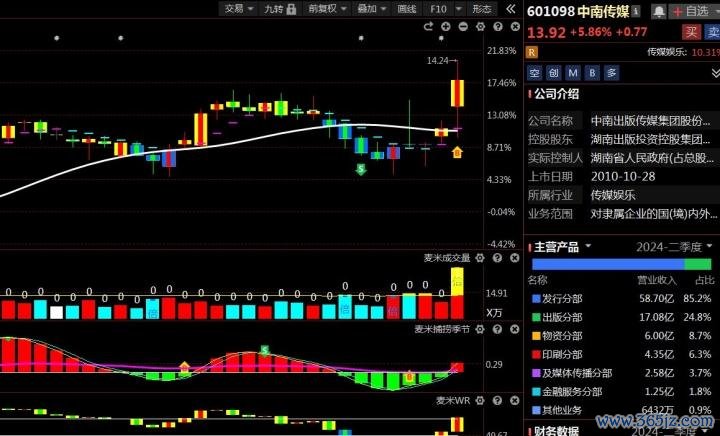This screenshot has width=720, height=436.
Task: Open the 叠加 overlay dropdown
Action: 371,9
